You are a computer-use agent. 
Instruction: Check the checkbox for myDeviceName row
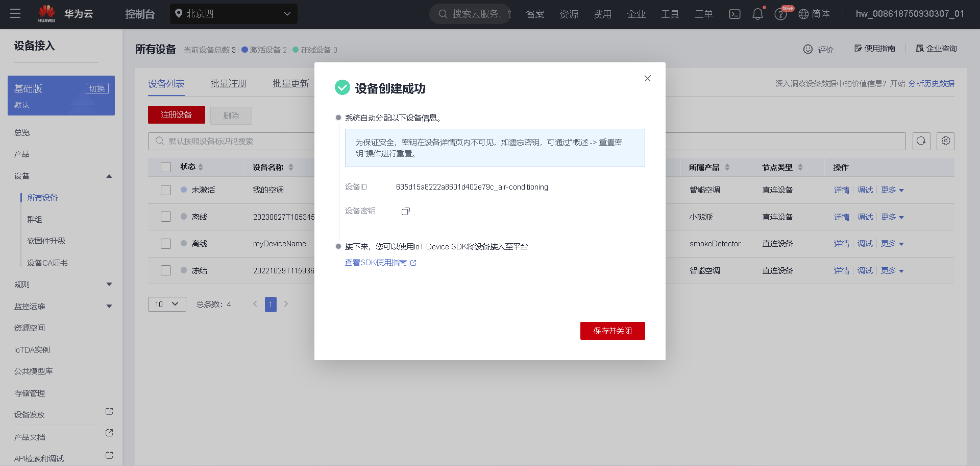165,244
